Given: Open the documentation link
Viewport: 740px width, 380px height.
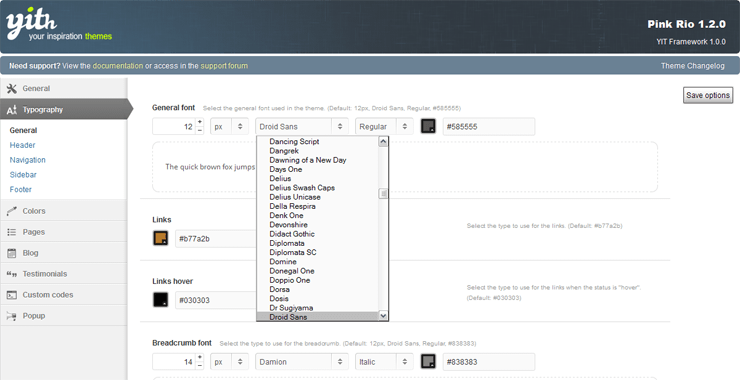Looking at the screenshot, I should tap(118, 66).
